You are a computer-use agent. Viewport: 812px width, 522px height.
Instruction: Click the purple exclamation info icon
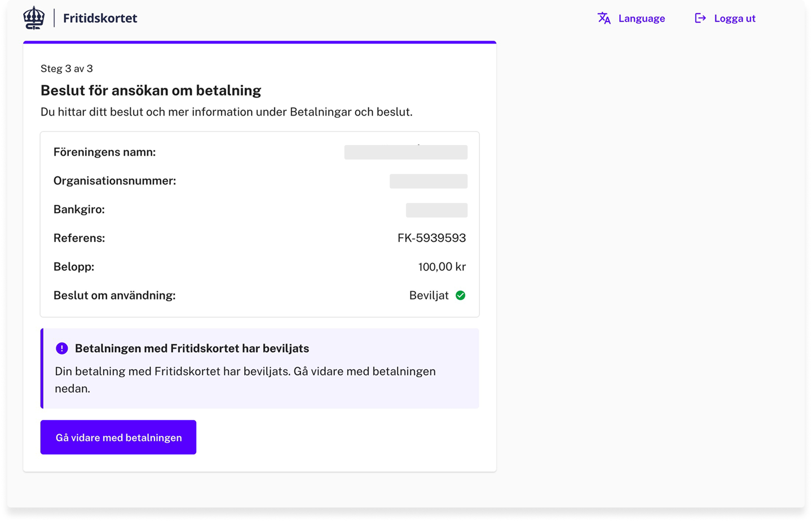click(62, 348)
